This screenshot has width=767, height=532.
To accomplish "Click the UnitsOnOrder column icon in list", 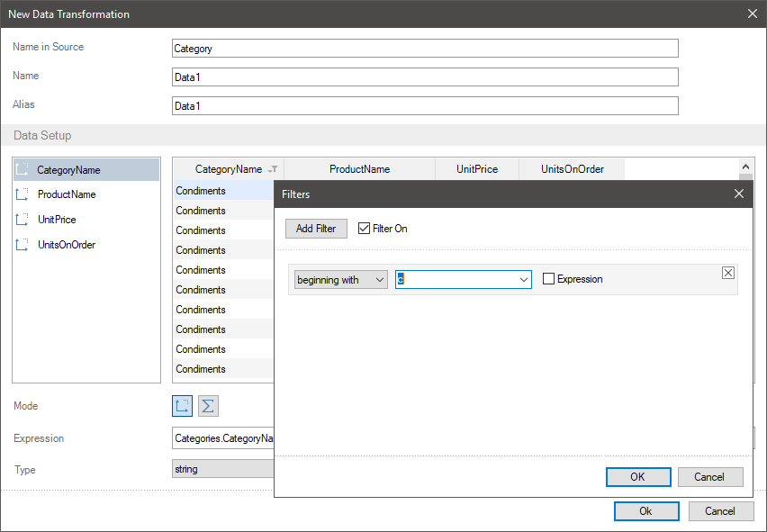I will [23, 245].
